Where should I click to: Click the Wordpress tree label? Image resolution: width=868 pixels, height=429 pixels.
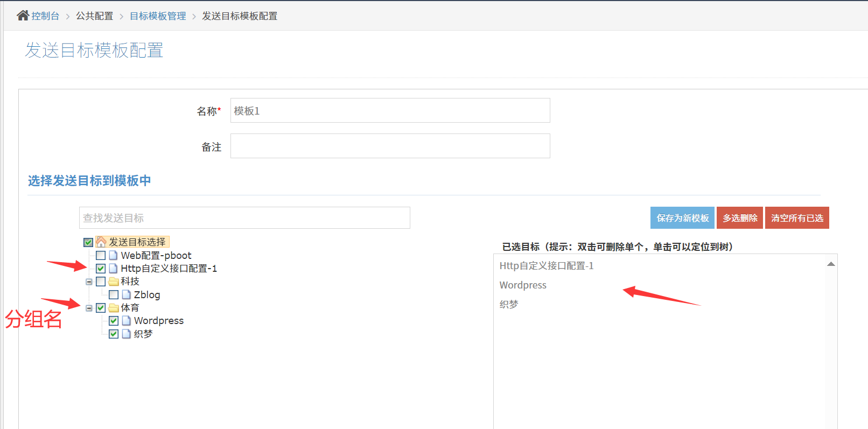point(159,320)
